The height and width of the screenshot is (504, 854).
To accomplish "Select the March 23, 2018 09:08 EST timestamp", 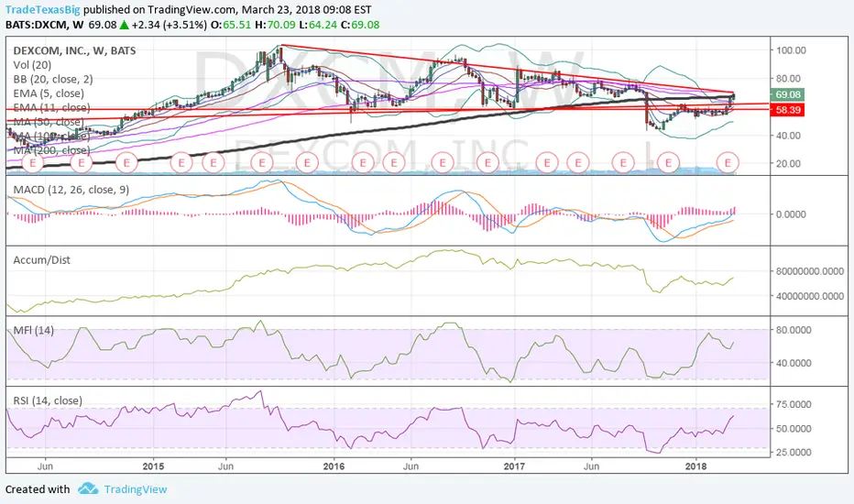I will [x=307, y=10].
